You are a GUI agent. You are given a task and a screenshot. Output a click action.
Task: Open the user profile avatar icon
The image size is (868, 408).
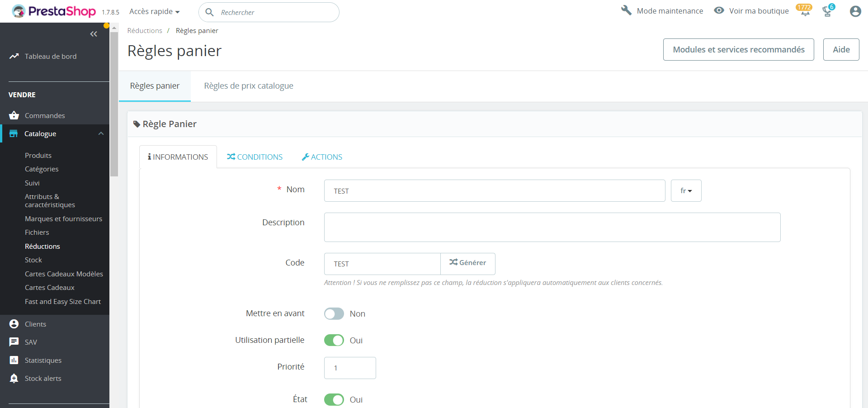point(855,11)
